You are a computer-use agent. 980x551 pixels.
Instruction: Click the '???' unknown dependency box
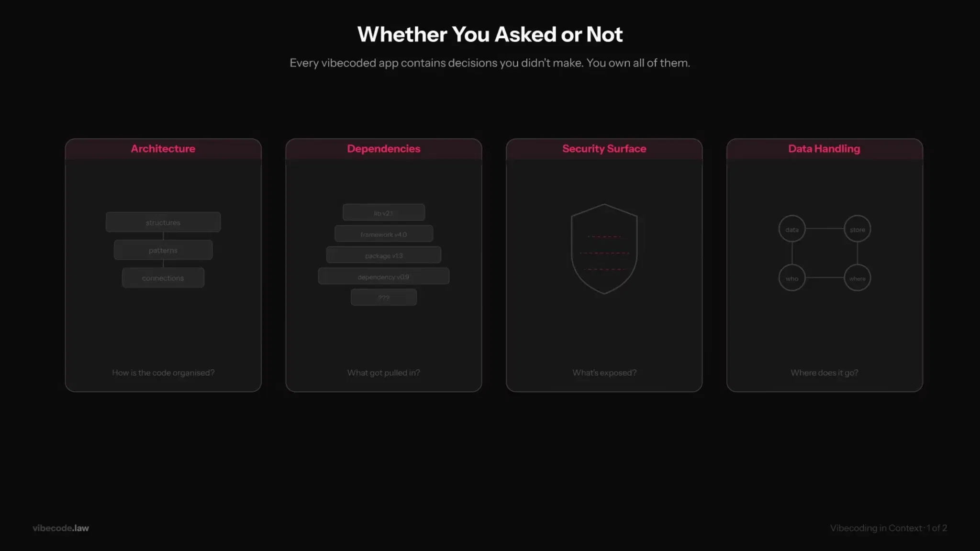pos(383,298)
